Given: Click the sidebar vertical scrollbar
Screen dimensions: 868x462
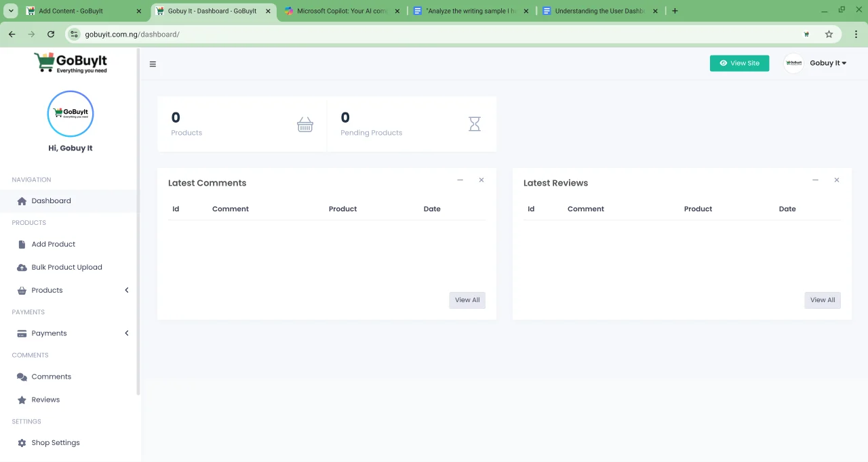Looking at the screenshot, I should tap(138, 224).
